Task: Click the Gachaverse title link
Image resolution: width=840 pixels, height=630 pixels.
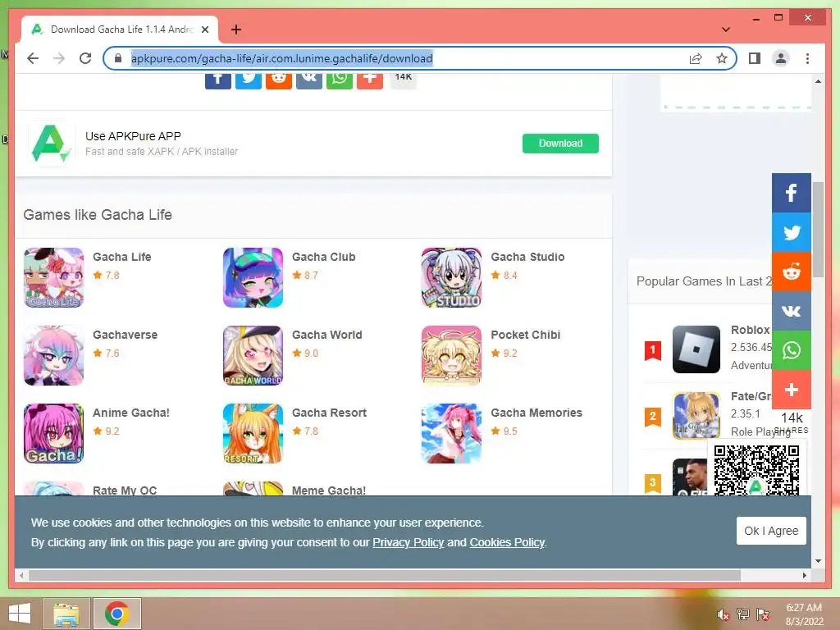Action: [125, 335]
